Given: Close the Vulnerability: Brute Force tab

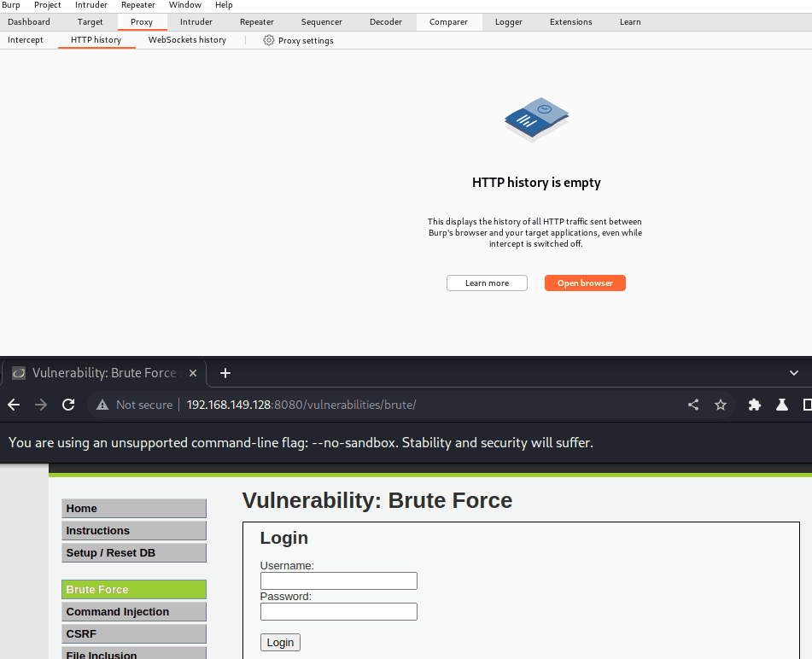Looking at the screenshot, I should (x=193, y=373).
